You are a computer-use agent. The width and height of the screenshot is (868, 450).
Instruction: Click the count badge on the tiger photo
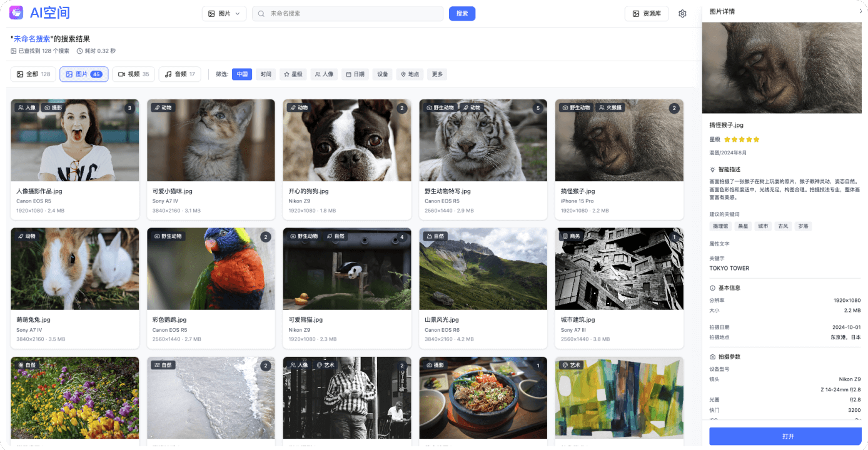pos(538,109)
